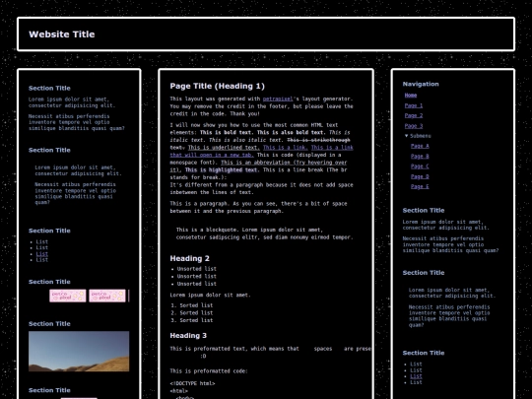Open Page 2 navigation link
The width and height of the screenshot is (532, 399).
coord(414,115)
